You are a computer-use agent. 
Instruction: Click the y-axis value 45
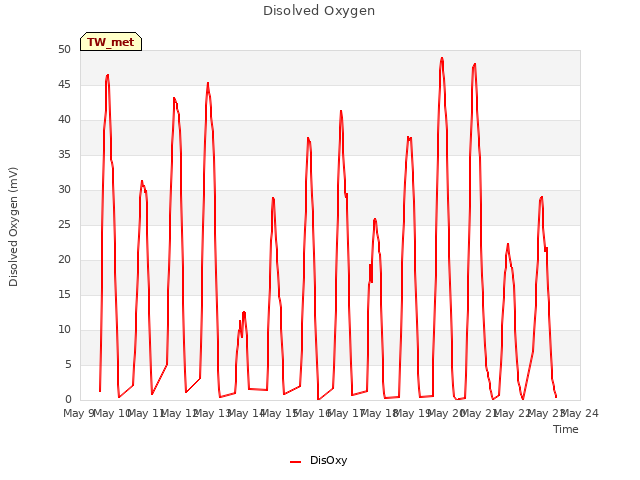64,84
